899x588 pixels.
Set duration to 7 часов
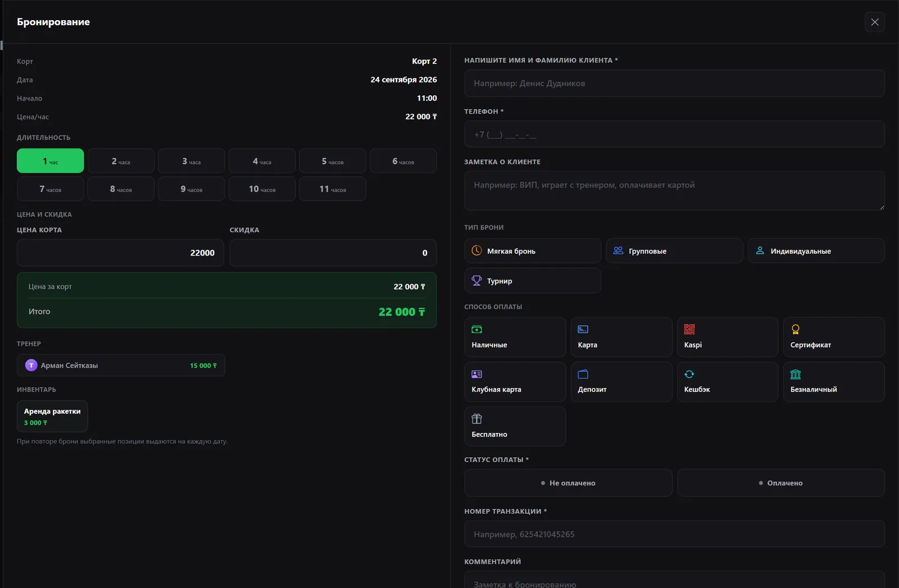point(51,189)
